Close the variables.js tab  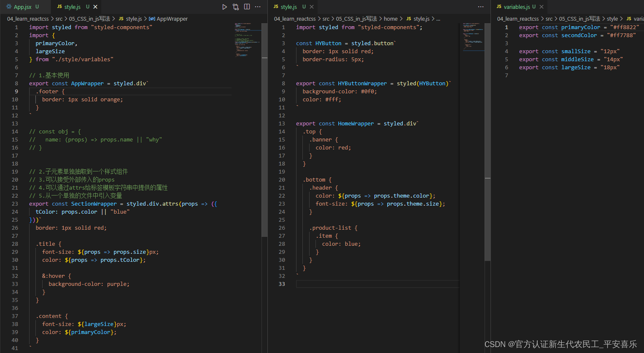[x=542, y=7]
